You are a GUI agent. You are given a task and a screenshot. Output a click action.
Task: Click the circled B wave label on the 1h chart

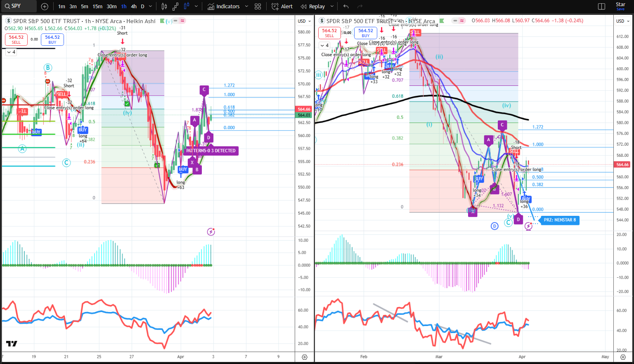pos(48,68)
